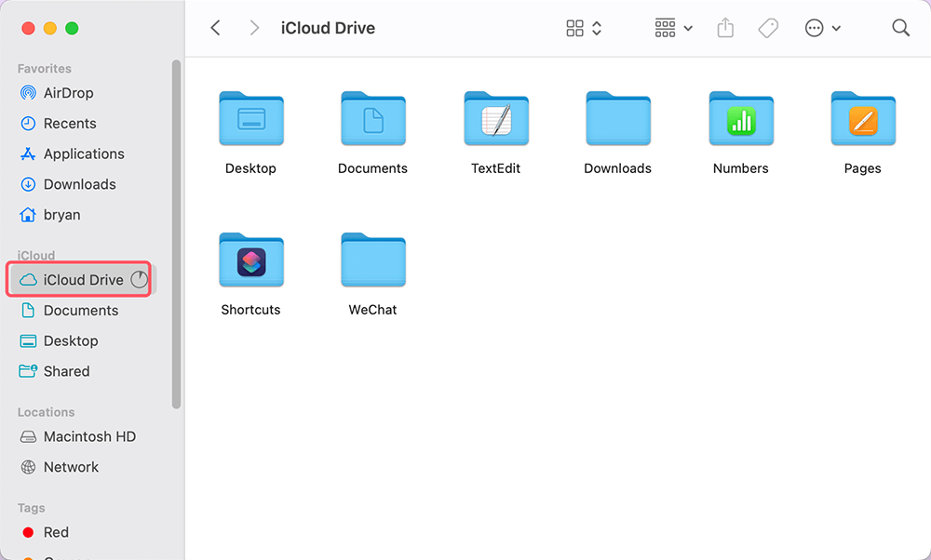The image size is (931, 560).
Task: Click the forward navigation arrow
Action: point(254,28)
